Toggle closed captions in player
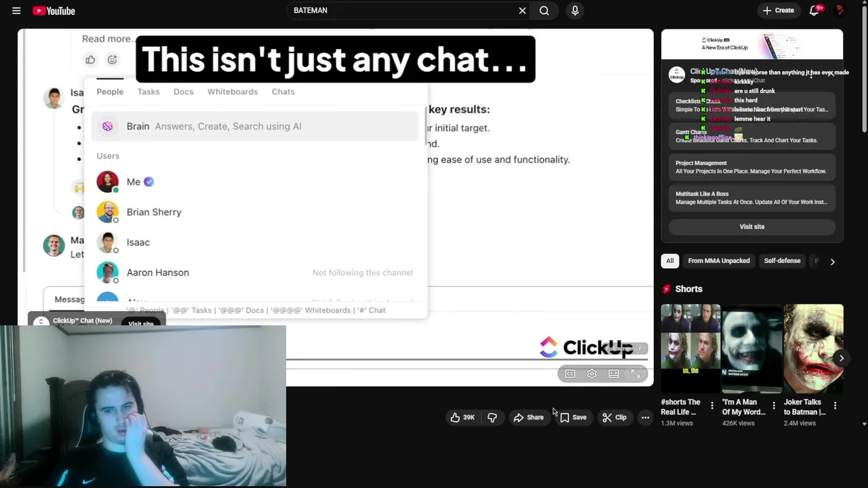 coord(570,374)
